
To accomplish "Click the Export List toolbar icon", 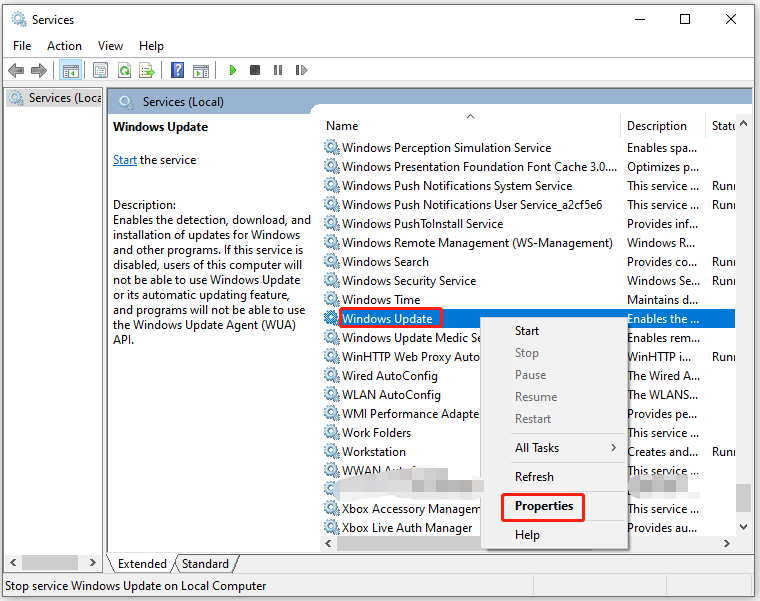I will tap(147, 71).
